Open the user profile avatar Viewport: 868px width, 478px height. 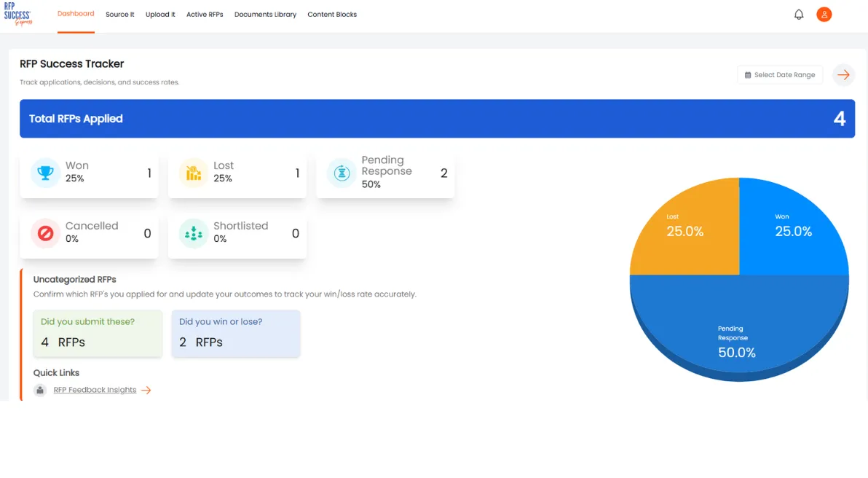(824, 15)
